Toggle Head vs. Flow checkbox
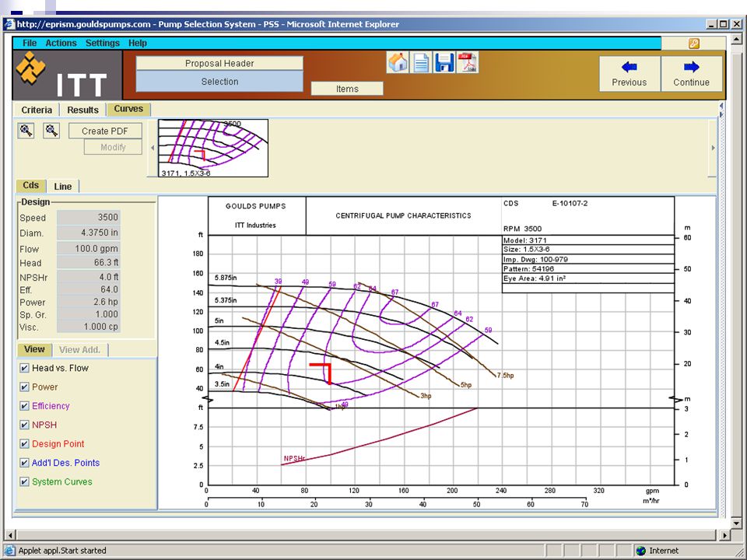This screenshot has width=747, height=560. (x=25, y=368)
